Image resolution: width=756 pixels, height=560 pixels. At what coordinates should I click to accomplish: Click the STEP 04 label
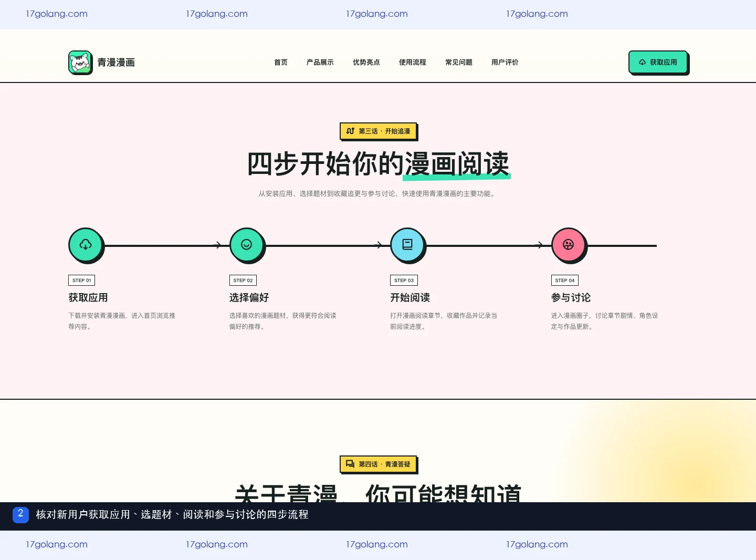565,281
